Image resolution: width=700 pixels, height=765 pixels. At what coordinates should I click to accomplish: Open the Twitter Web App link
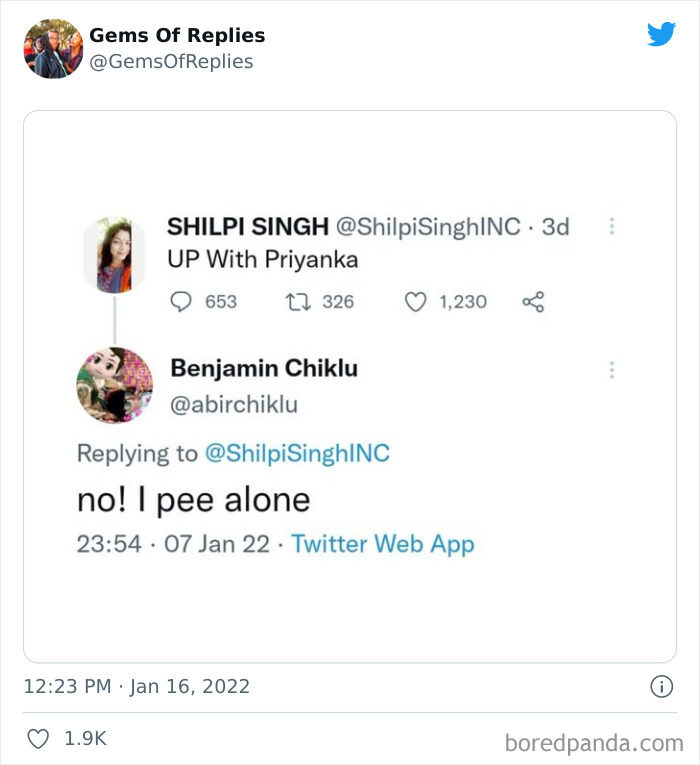click(382, 545)
